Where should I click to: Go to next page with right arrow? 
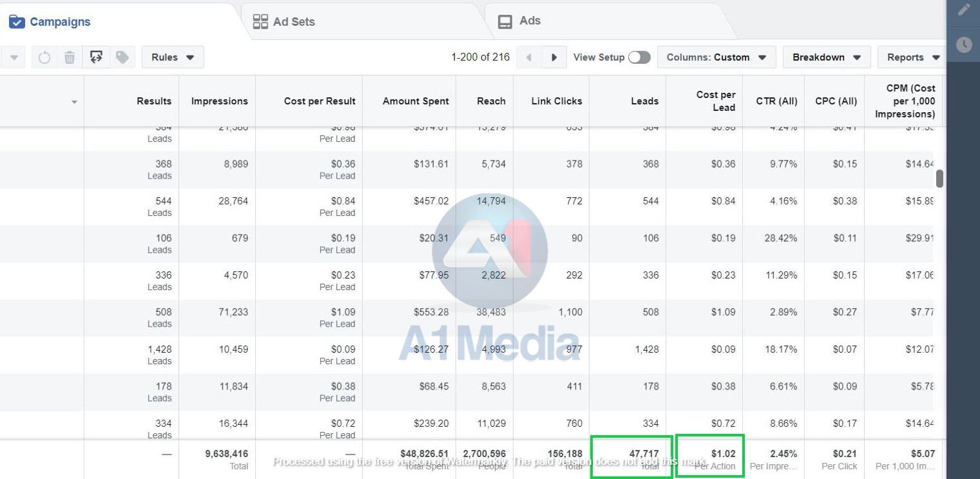point(554,57)
